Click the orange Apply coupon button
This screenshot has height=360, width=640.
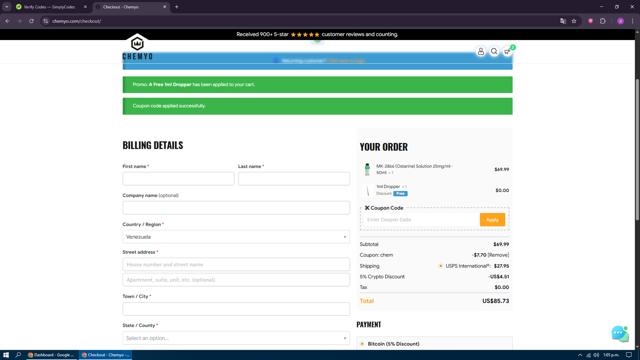coord(492,220)
